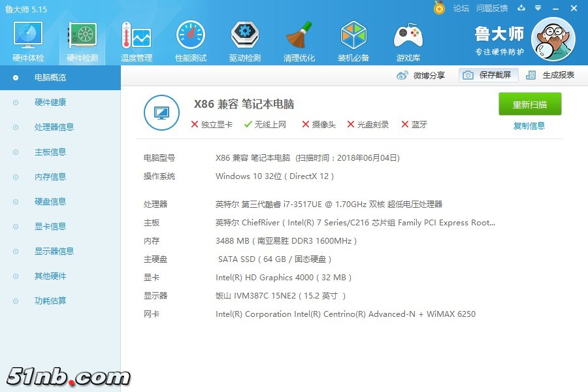
Task: Open 功耗估算 sidebar entry
Action: [50, 301]
